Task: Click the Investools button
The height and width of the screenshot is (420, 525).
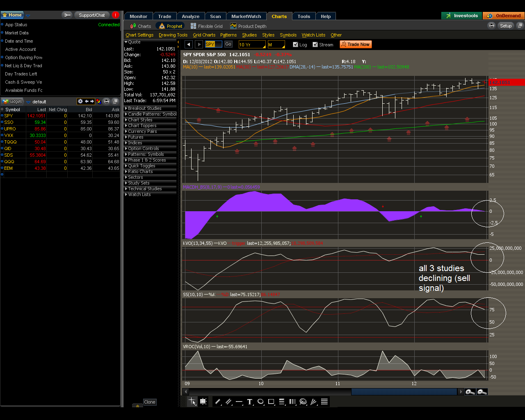Action: coord(462,16)
